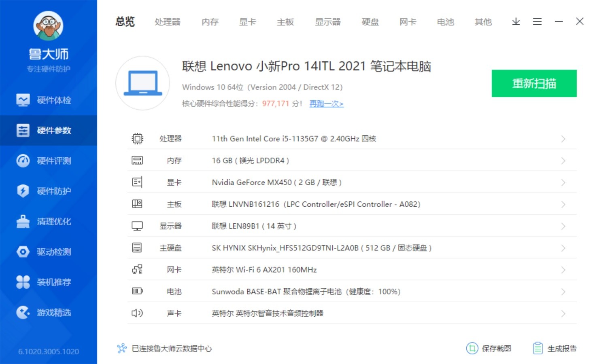Click "SK HYNIX SKHynix_HFS512GD9TNI-L2A0B" text
This screenshot has width=595, height=364.
point(285,248)
